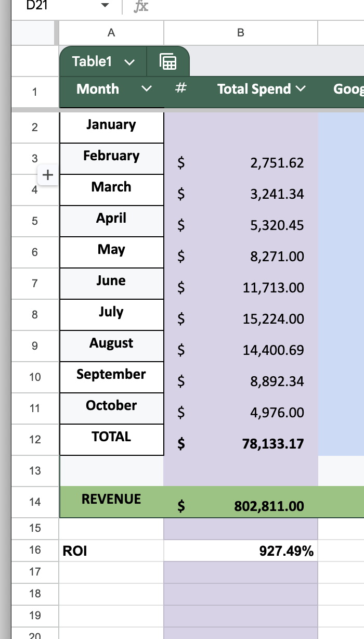The image size is (364, 639).
Task: Click the 8,892.34 spend cell
Action: pos(240,377)
